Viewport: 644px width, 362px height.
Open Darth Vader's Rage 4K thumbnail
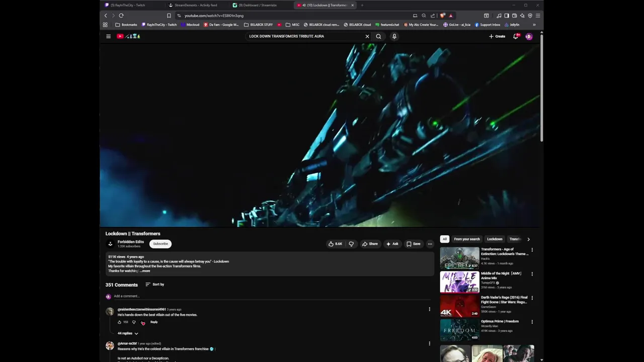(460, 306)
